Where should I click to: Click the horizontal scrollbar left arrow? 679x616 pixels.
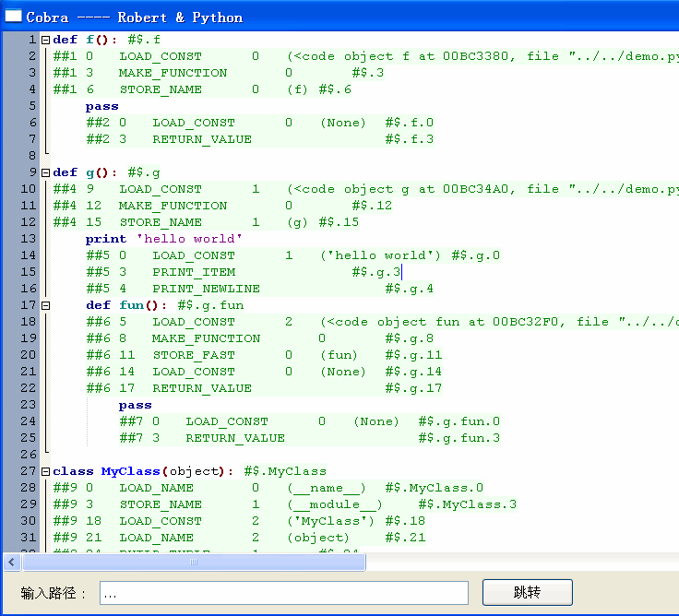click(12, 562)
